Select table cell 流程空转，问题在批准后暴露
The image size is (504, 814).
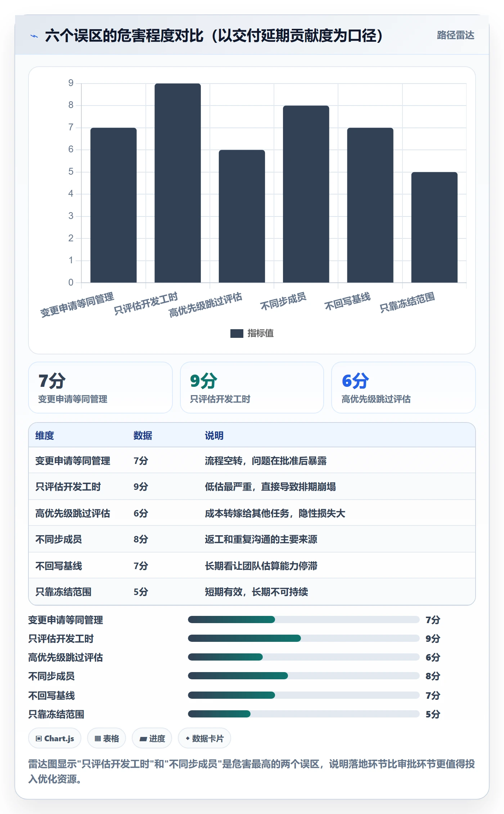266,461
